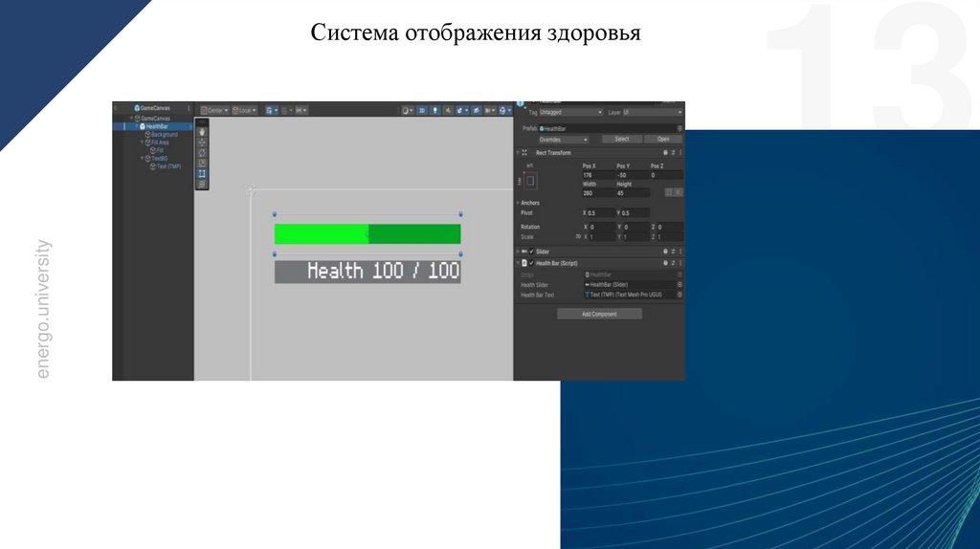Open Rect Transform presets icon
Viewport: 980px width, 549px height.
[x=673, y=152]
